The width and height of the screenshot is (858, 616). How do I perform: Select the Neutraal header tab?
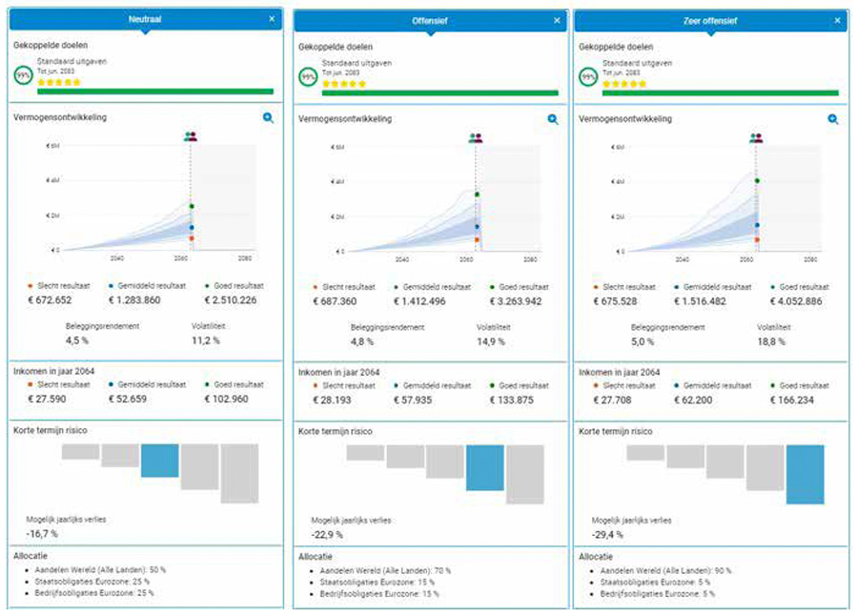144,19
